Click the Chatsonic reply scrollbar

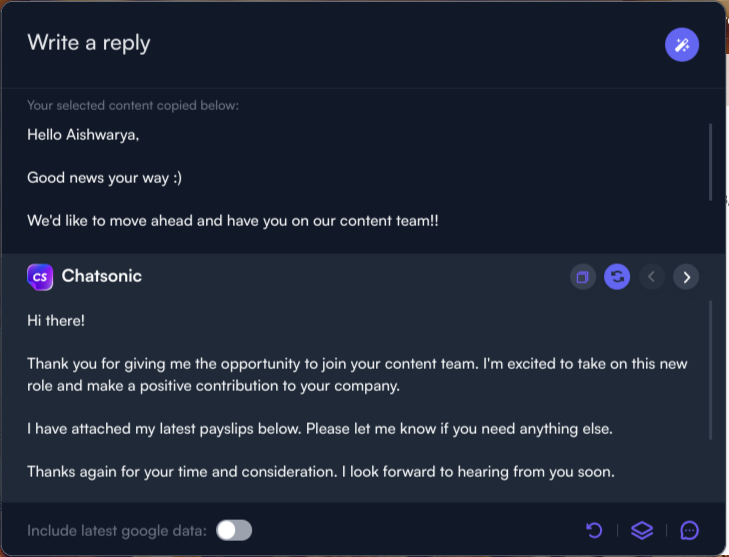[x=711, y=370]
